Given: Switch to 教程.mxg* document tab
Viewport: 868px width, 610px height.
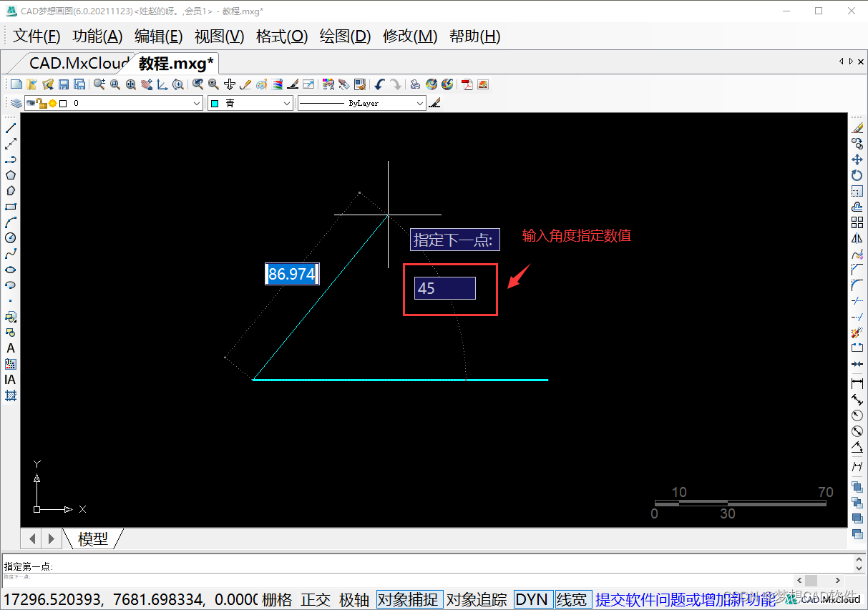Looking at the screenshot, I should pyautogui.click(x=176, y=64).
